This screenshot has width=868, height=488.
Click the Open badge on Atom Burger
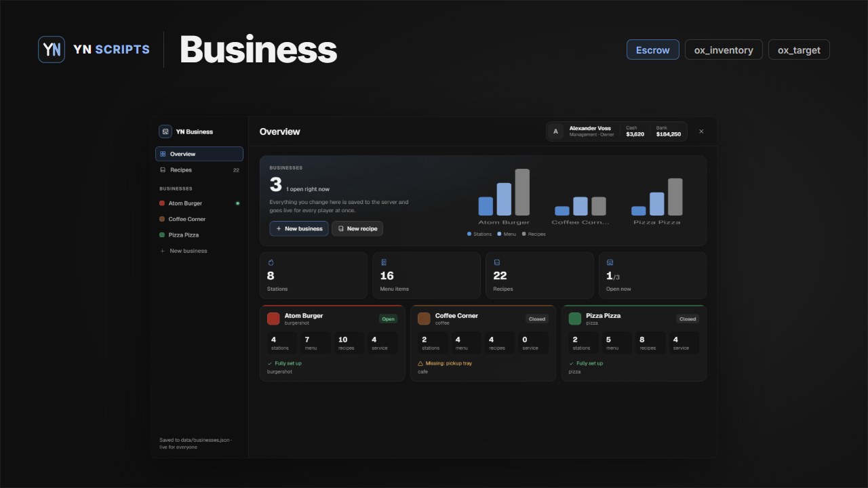389,319
